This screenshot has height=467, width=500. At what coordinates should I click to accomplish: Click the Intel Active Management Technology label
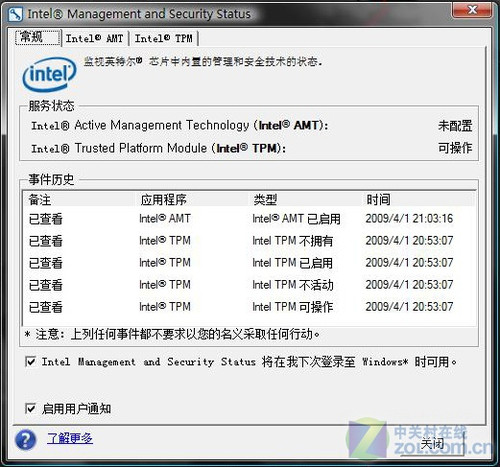(180, 125)
